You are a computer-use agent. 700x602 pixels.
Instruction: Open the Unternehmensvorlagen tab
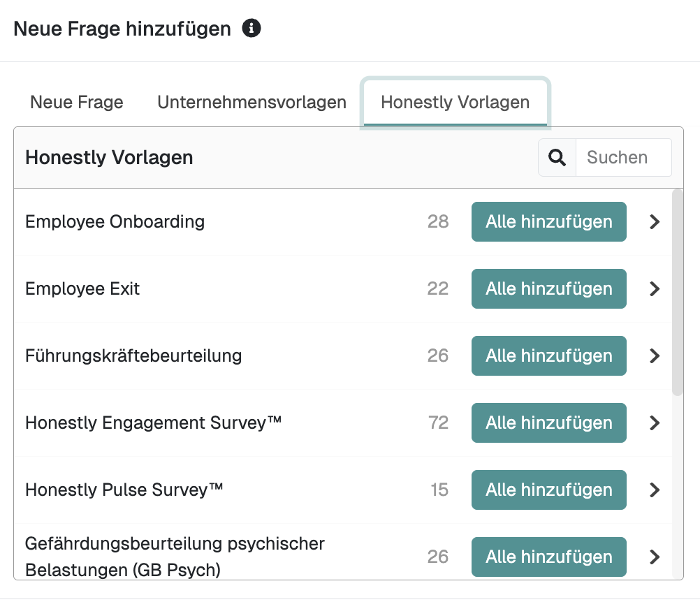[252, 102]
